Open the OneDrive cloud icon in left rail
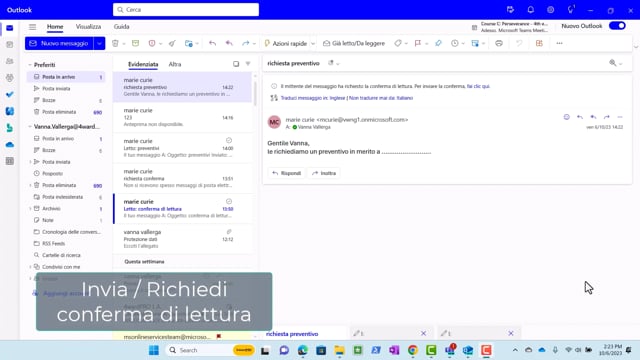This screenshot has width=640, height=360. (x=10, y=144)
